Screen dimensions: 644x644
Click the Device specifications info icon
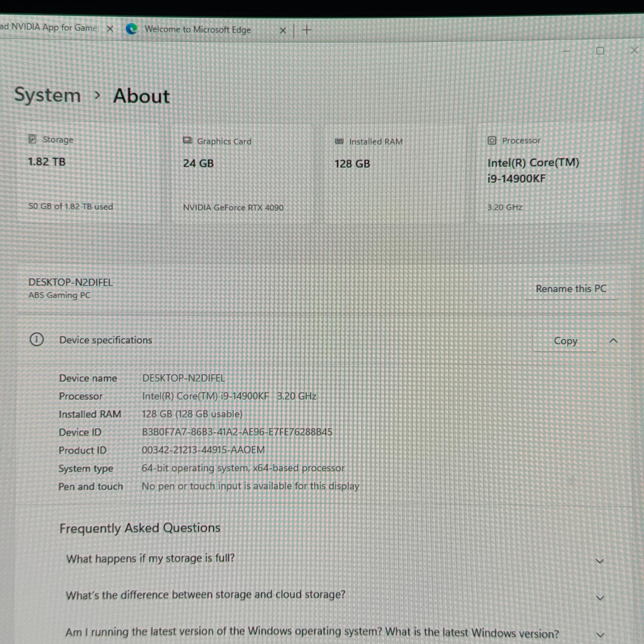click(37, 340)
